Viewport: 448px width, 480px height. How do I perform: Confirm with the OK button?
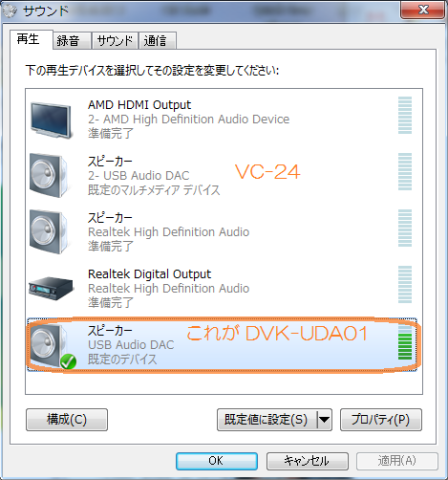pyautogui.click(x=217, y=461)
